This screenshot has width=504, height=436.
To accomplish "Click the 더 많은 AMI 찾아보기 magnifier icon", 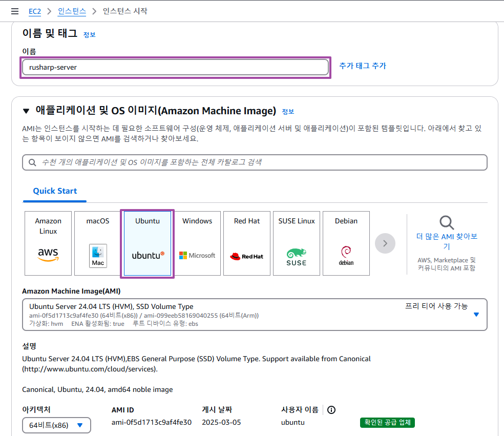I will click(x=447, y=222).
